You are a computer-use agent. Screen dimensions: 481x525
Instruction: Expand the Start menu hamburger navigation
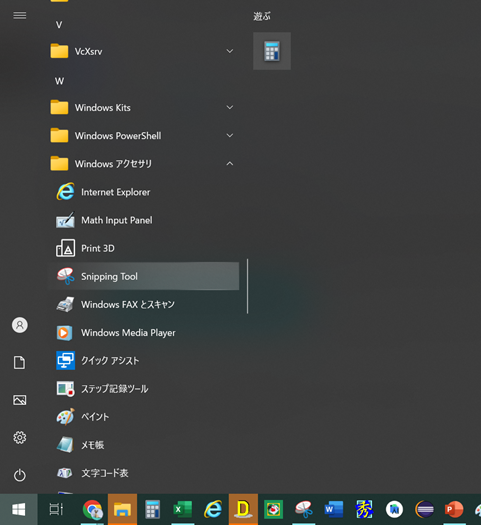[19, 15]
